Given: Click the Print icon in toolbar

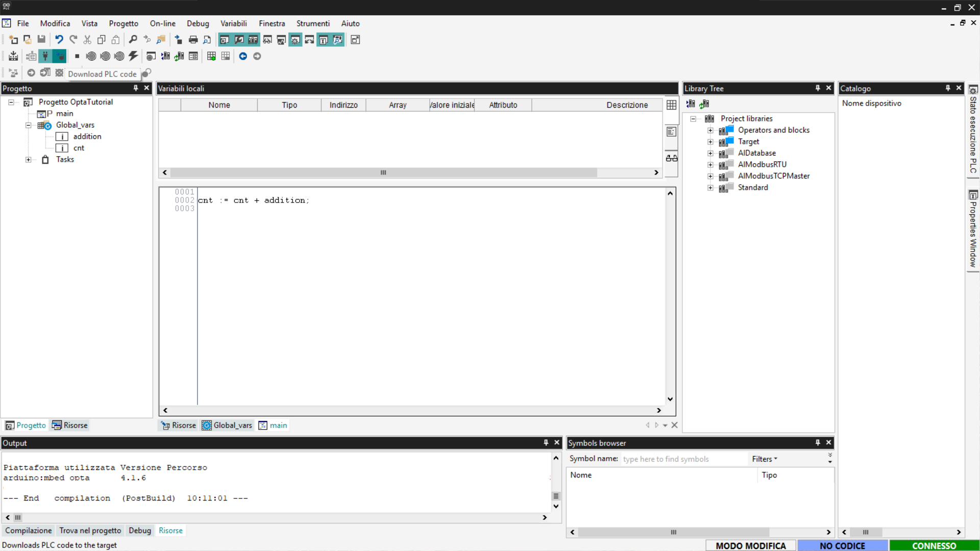Looking at the screenshot, I should coord(193,40).
